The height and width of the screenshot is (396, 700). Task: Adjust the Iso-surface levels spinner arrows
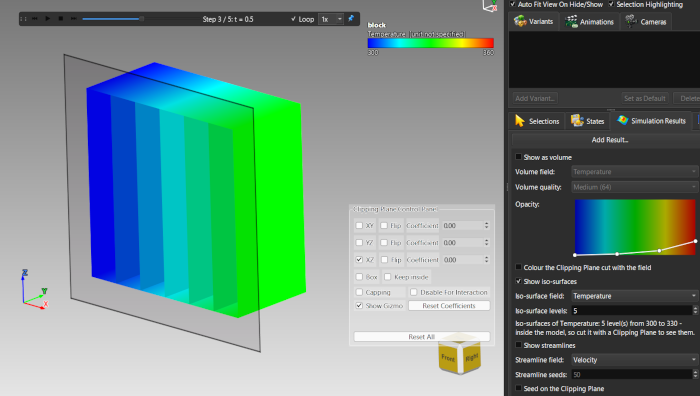pyautogui.click(x=695, y=311)
